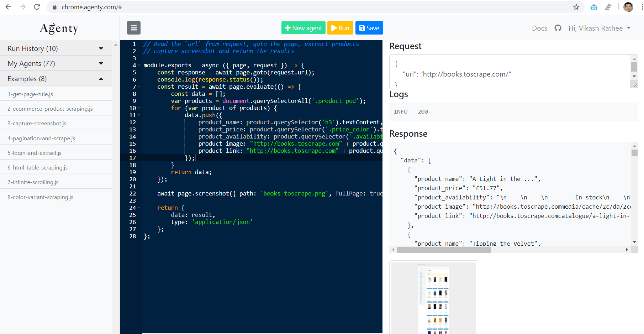Fold code at line 11 arrow

[x=139, y=115]
